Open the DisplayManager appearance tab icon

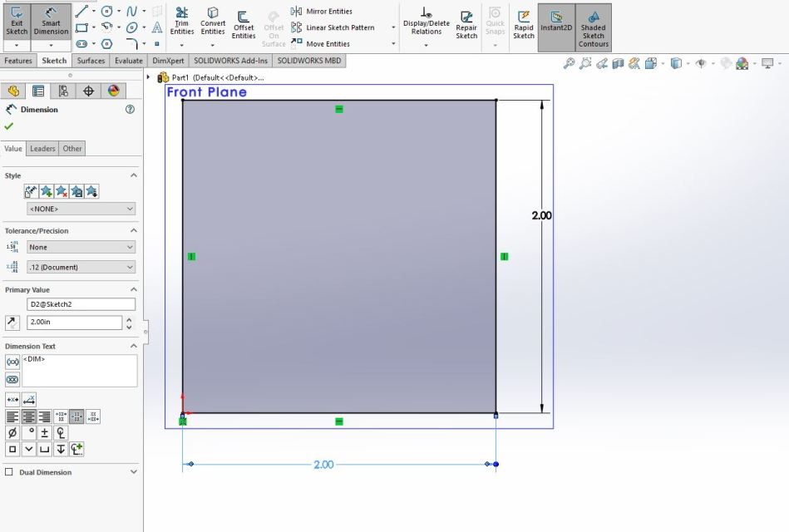point(113,91)
